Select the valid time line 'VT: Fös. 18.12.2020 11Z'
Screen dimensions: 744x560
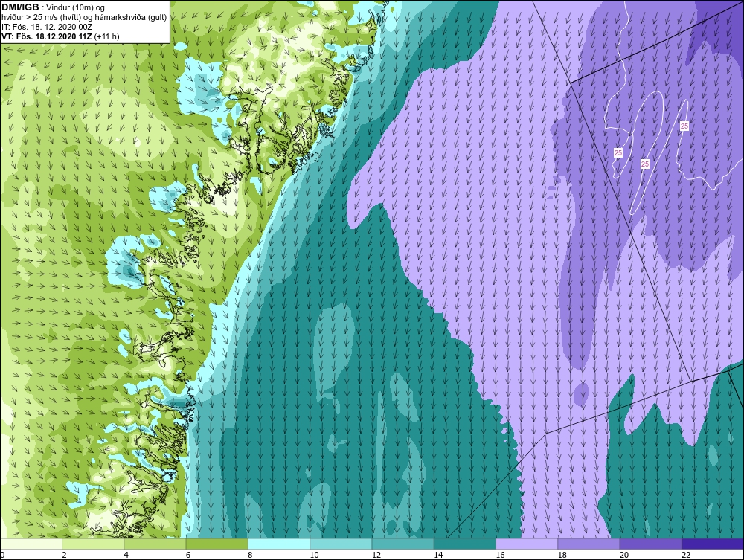coord(47,36)
